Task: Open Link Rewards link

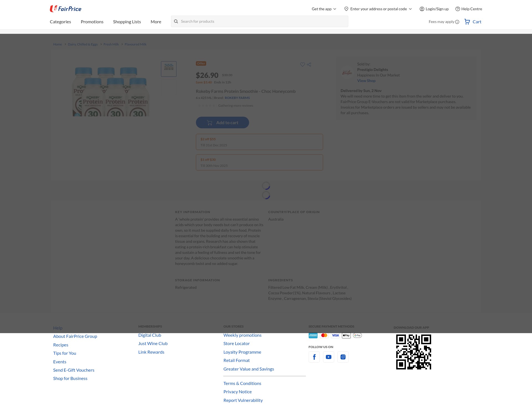Action: [x=151, y=352]
